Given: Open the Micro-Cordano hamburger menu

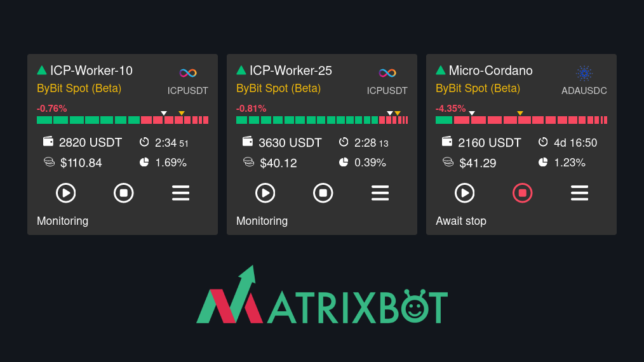Looking at the screenshot, I should 579,192.
